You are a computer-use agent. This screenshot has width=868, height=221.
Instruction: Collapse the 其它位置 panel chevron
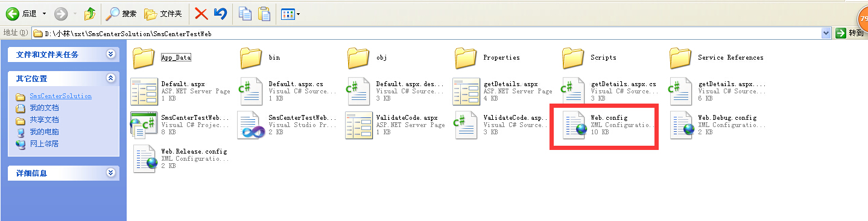[110, 78]
